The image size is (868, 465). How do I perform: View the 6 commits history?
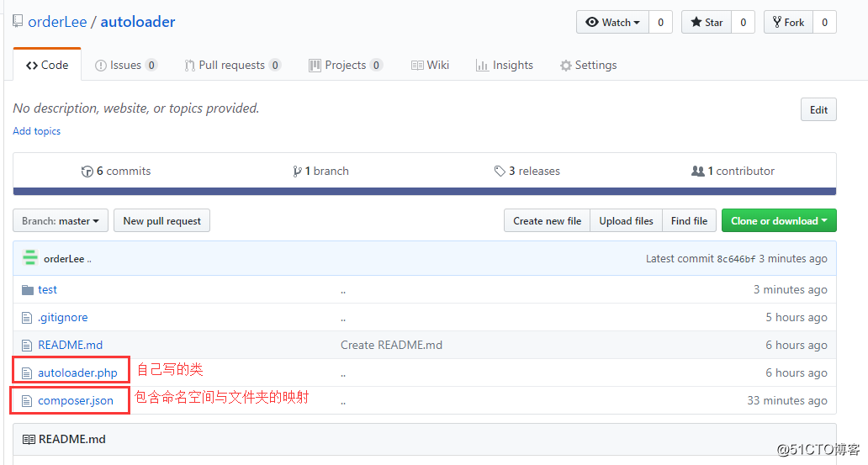tap(116, 171)
